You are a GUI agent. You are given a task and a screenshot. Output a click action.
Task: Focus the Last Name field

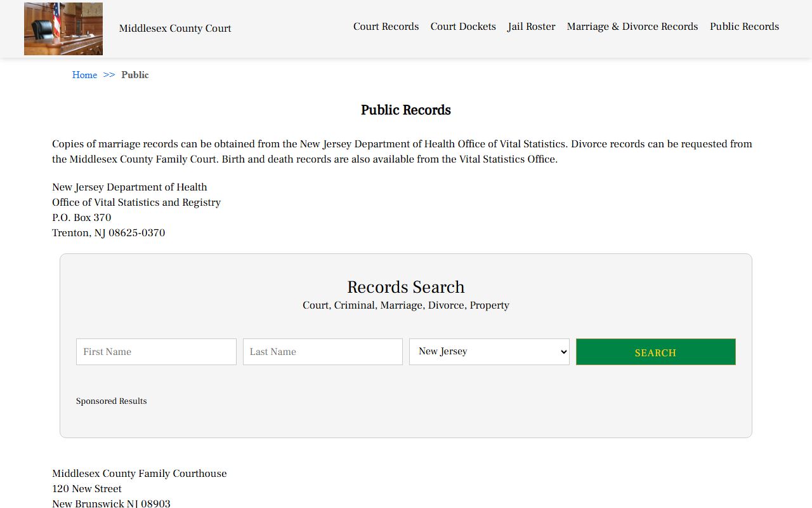323,352
